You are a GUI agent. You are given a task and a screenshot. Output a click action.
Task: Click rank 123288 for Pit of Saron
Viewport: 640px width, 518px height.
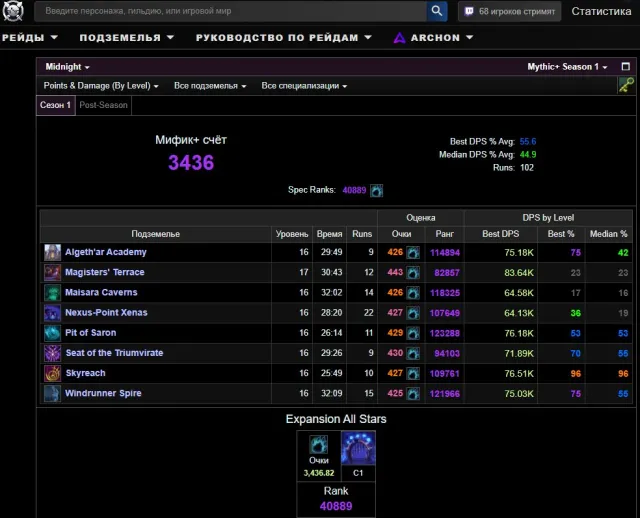445,333
